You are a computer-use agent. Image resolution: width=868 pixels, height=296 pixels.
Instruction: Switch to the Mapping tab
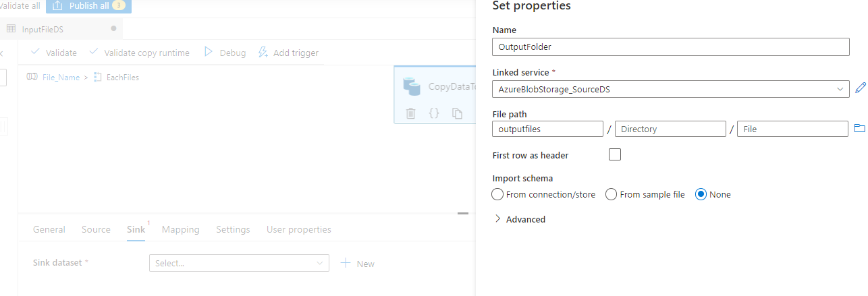click(181, 229)
